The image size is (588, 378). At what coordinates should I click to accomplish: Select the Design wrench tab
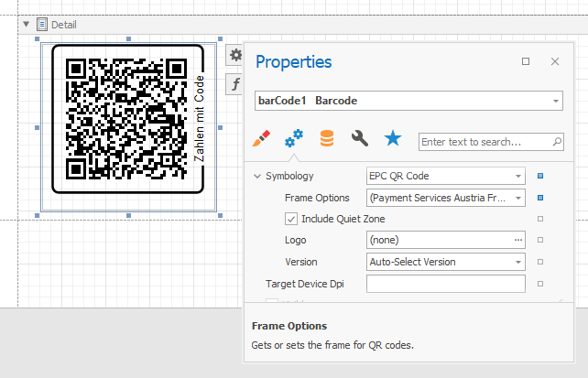point(360,139)
